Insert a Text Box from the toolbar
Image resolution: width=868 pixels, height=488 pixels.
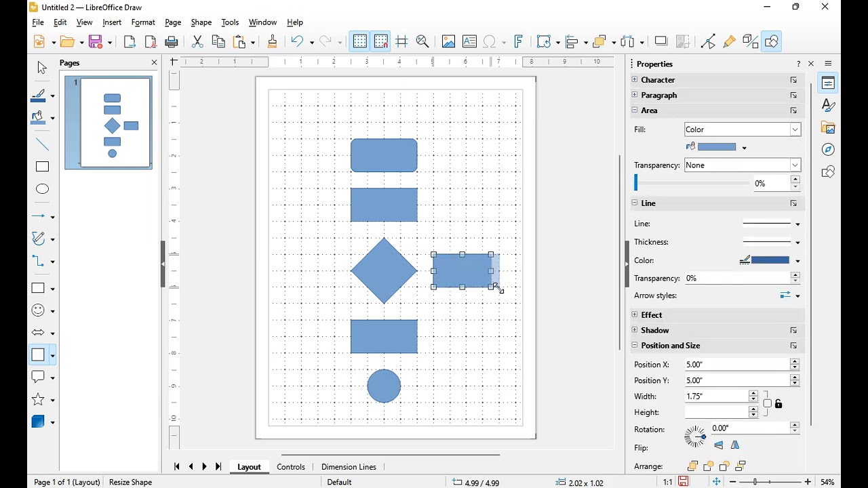pyautogui.click(x=469, y=42)
